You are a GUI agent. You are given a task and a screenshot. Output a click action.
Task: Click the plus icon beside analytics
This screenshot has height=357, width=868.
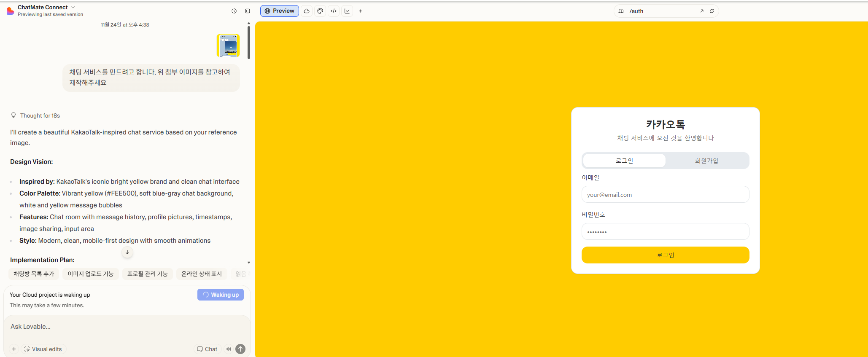click(361, 11)
